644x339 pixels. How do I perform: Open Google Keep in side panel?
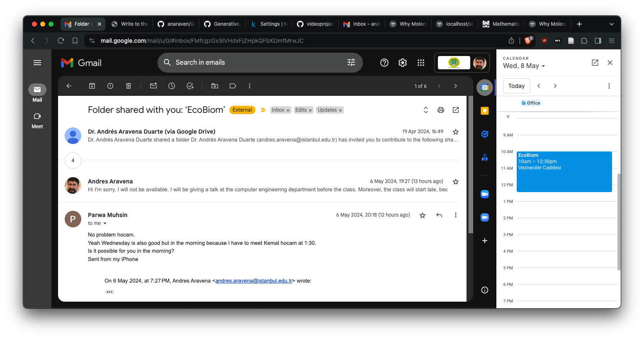coord(484,111)
